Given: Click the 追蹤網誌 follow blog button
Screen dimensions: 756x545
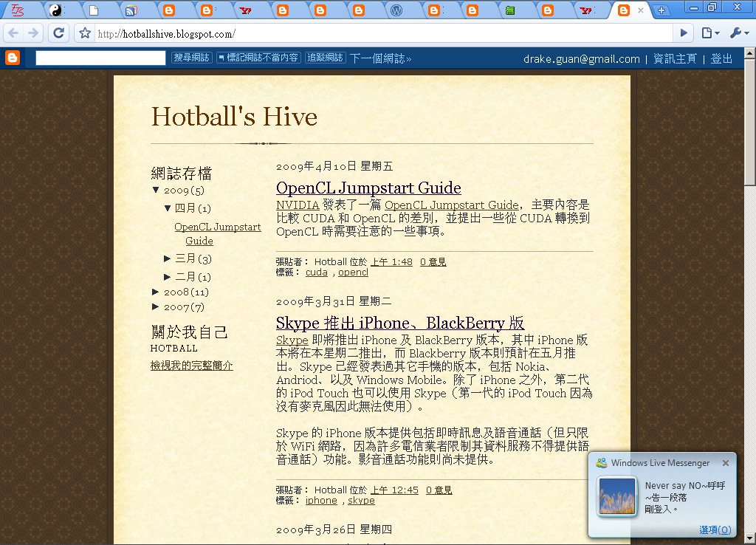Looking at the screenshot, I should click(325, 58).
